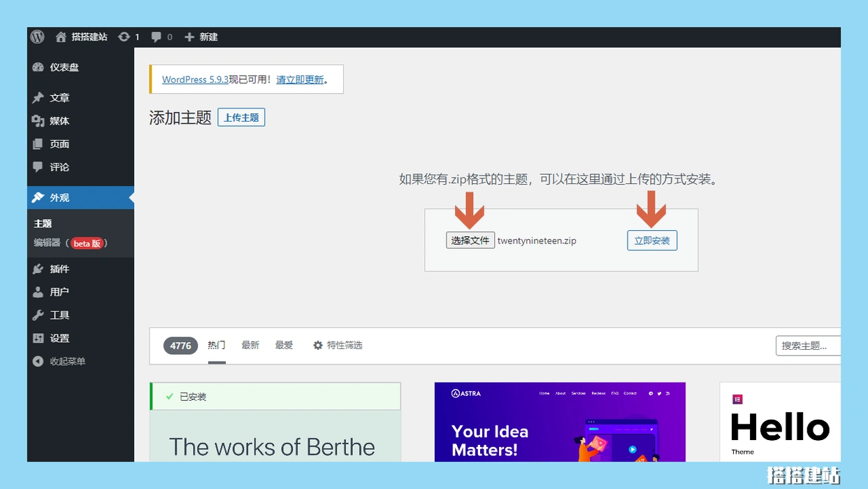Click the comments bubble icon in admin bar

click(157, 37)
